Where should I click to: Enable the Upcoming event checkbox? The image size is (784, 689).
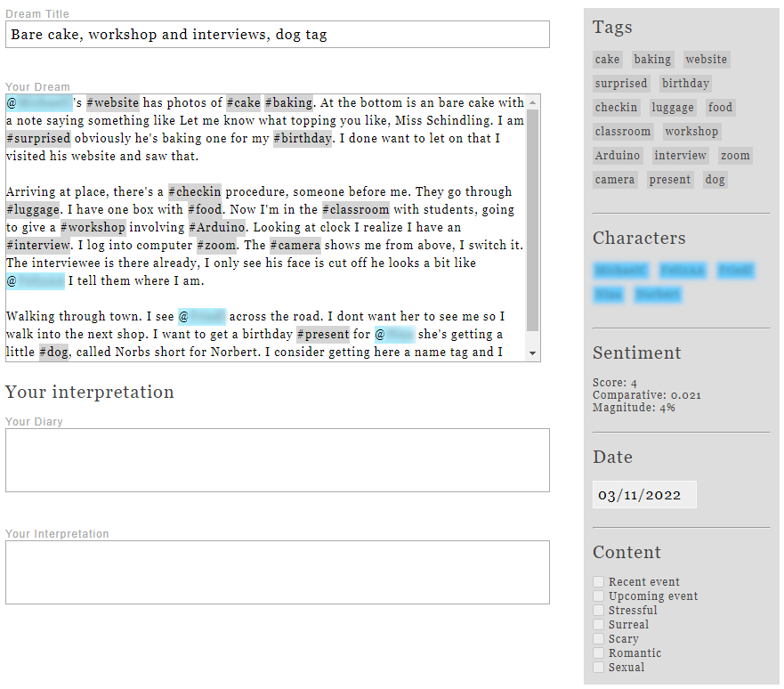point(599,596)
